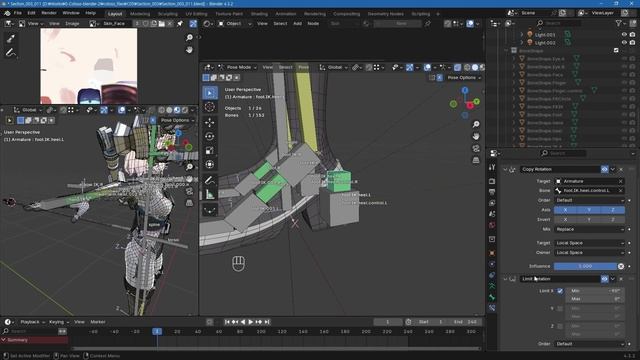
Task: Click the zoom magnifier in the main viewport
Action: [x=476, y=124]
